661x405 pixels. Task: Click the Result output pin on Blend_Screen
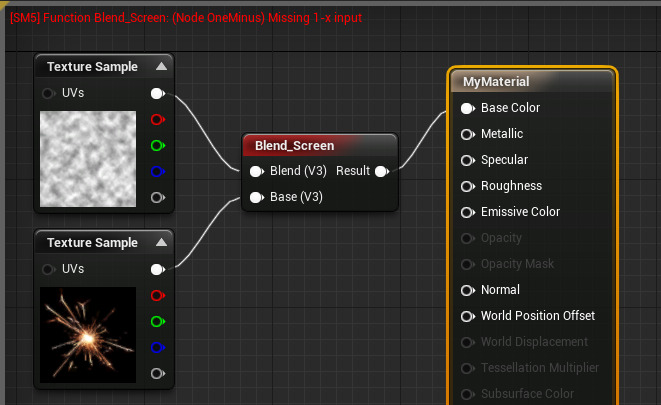(381, 171)
